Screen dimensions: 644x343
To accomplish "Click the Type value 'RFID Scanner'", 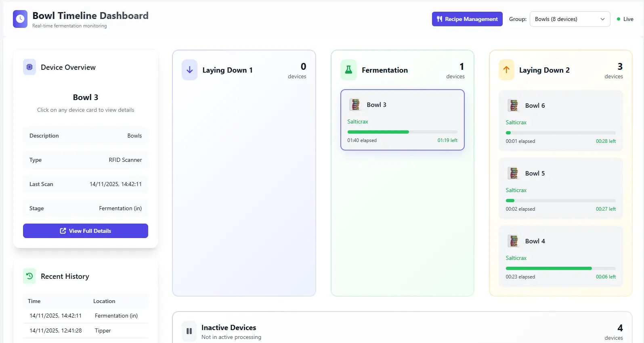I will point(125,160).
